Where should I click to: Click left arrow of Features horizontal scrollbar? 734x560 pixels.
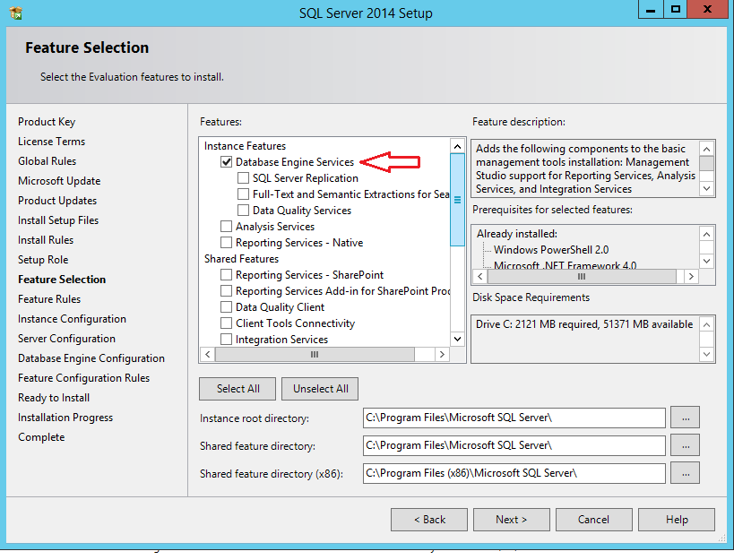coord(207,354)
